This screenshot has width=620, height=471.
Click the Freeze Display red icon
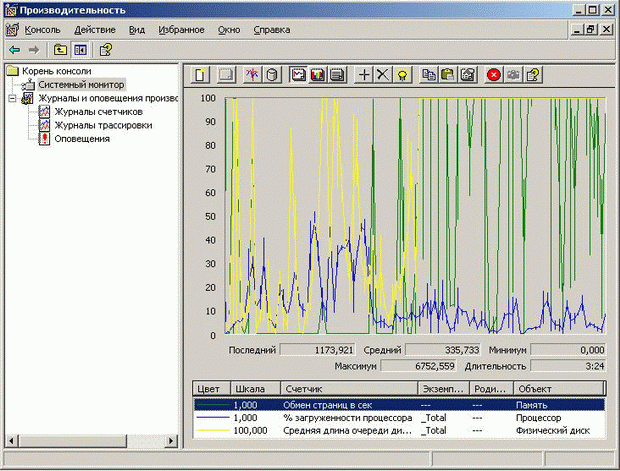point(494,74)
